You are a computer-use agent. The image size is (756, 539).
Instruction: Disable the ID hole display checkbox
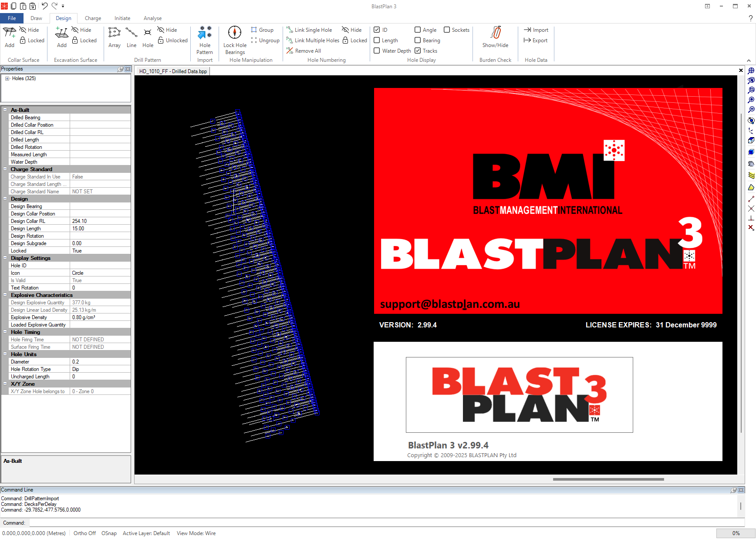click(x=377, y=30)
